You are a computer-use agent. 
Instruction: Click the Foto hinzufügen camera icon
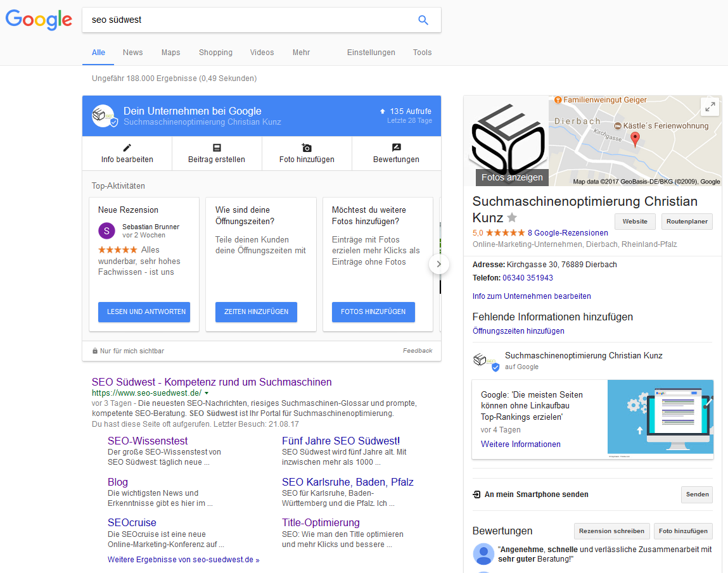(307, 147)
